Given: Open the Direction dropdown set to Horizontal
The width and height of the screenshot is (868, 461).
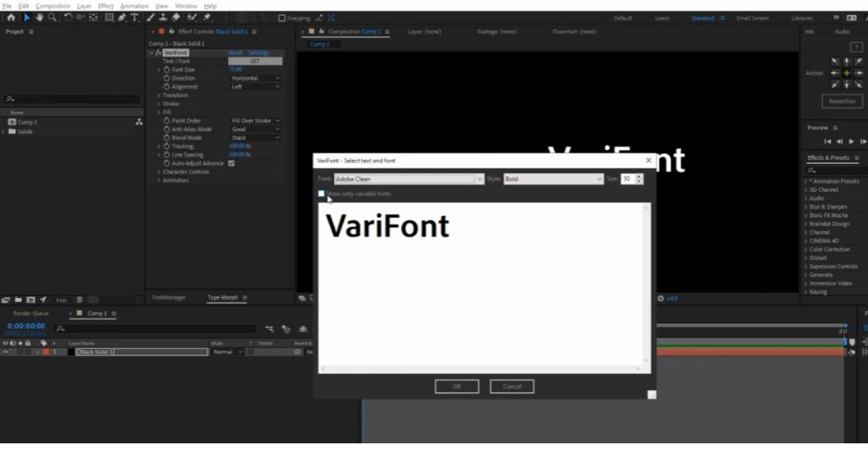Looking at the screenshot, I should point(255,78).
